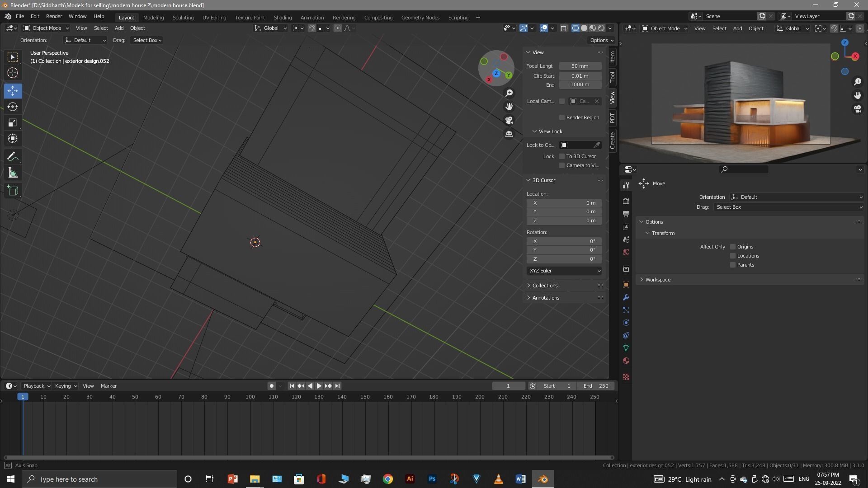Select the Annotate pencil tool

coord(13,157)
